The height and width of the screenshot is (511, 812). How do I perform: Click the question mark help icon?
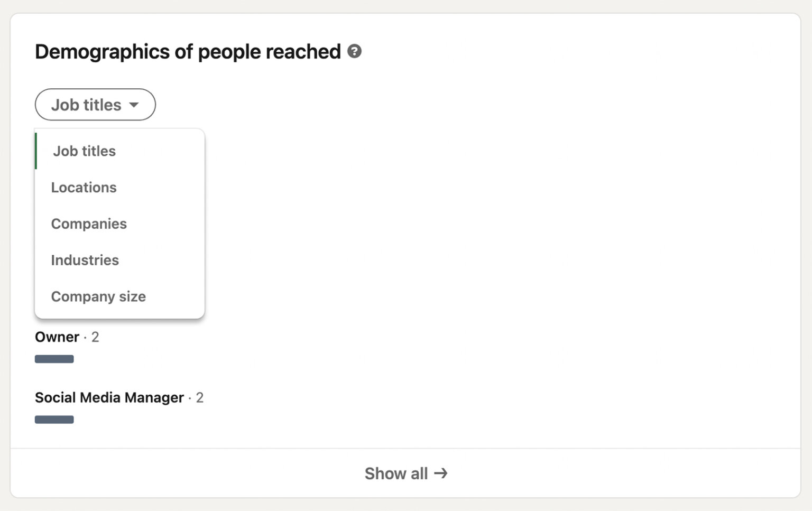pyautogui.click(x=355, y=51)
